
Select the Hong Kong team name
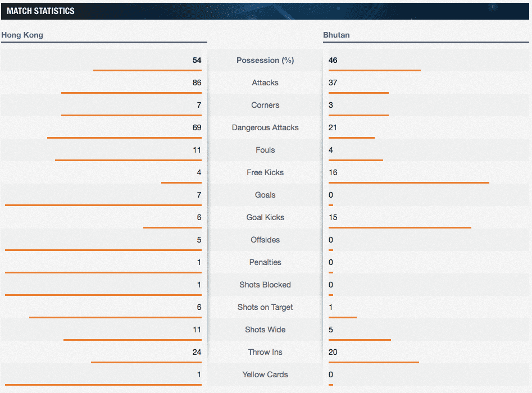(x=22, y=35)
